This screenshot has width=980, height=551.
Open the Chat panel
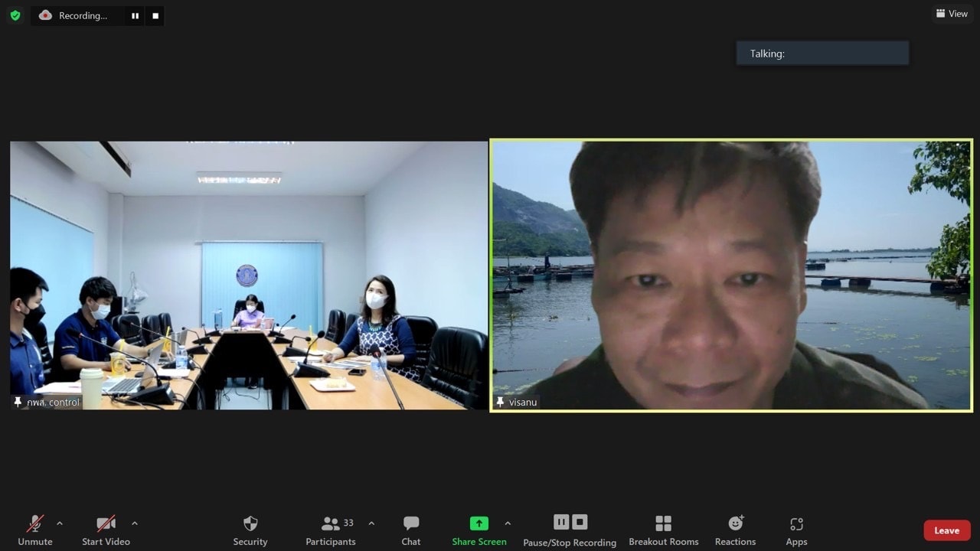point(411,530)
